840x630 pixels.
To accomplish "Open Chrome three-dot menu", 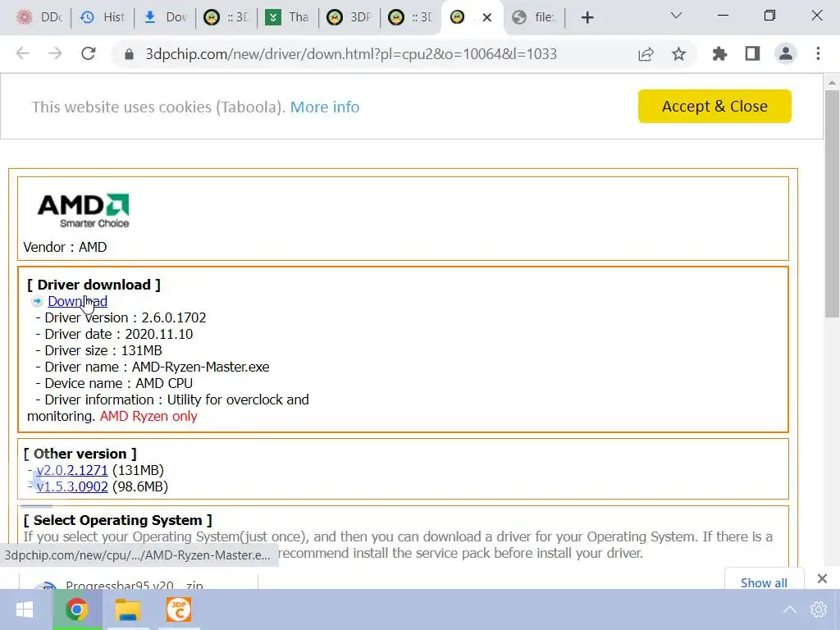I will point(818,53).
